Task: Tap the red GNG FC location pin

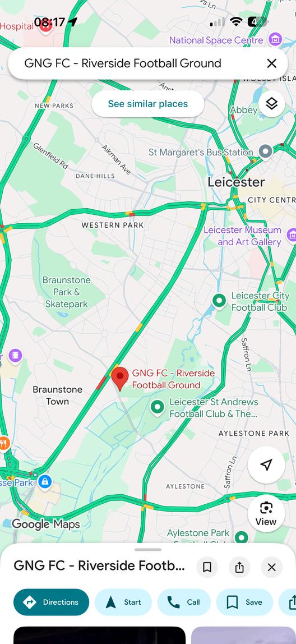Action: click(x=120, y=379)
